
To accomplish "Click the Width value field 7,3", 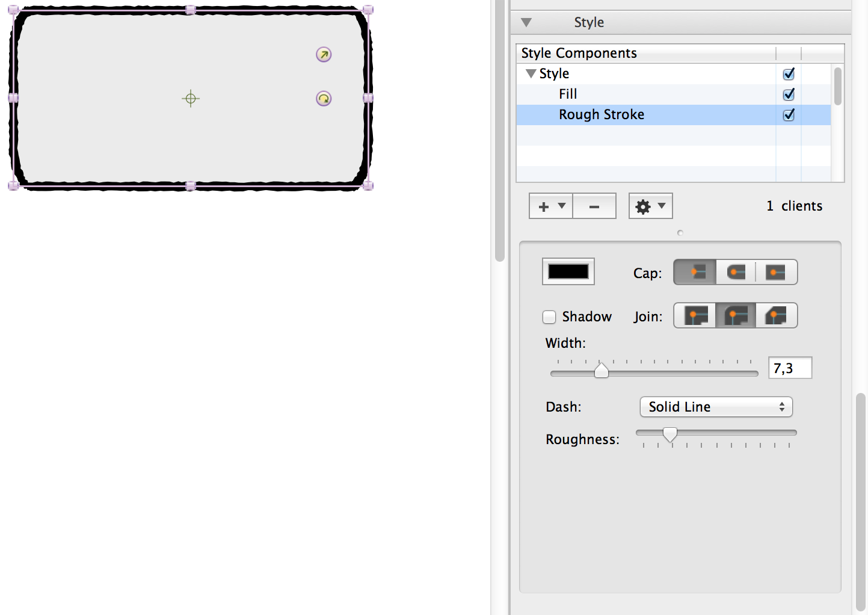I will pos(790,368).
